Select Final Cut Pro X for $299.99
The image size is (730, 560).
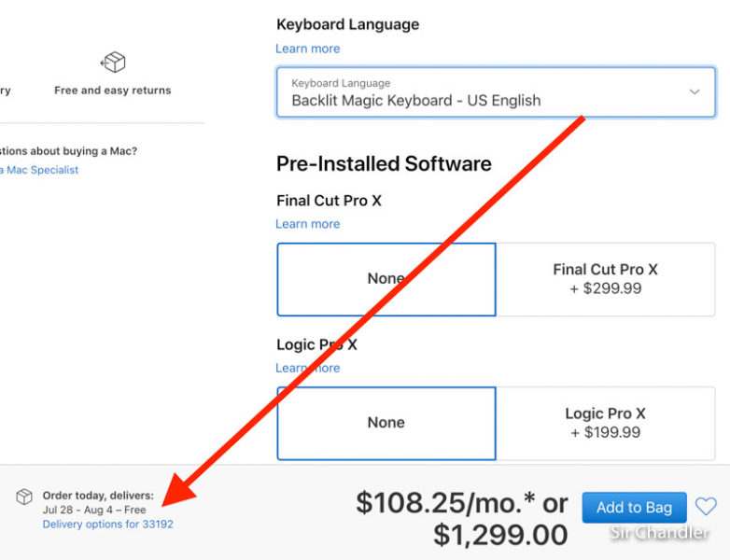click(605, 279)
